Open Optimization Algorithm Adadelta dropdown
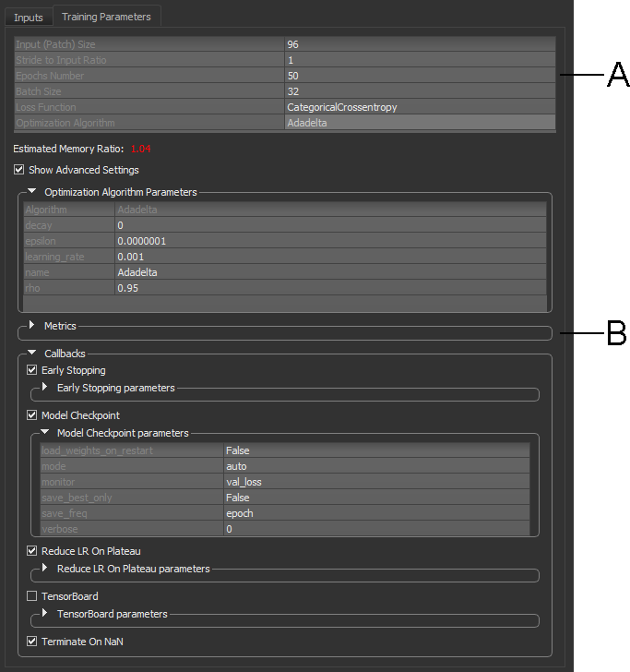The height and width of the screenshot is (672, 630). click(x=420, y=123)
